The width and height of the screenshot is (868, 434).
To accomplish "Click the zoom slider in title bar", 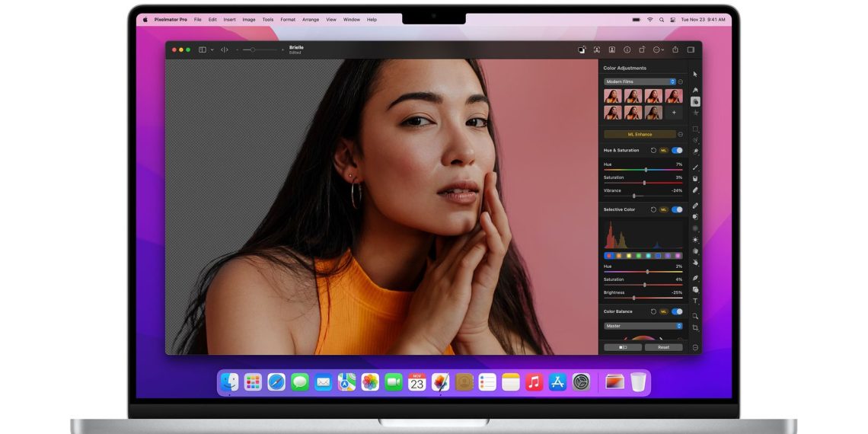I will click(260, 49).
